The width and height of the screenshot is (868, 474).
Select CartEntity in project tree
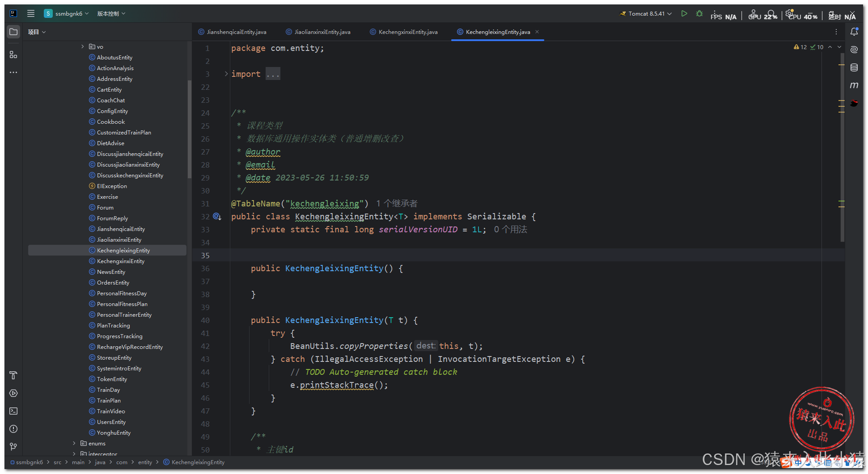click(109, 89)
